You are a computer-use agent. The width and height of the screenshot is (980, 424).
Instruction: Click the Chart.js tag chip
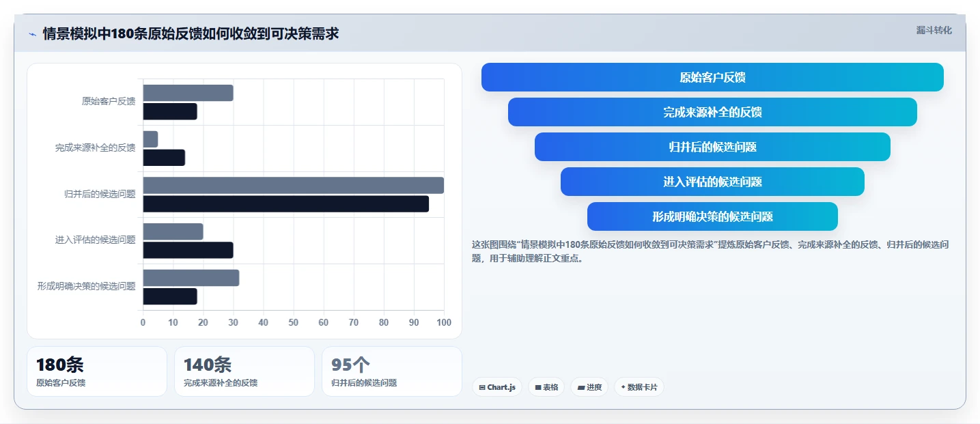point(497,387)
